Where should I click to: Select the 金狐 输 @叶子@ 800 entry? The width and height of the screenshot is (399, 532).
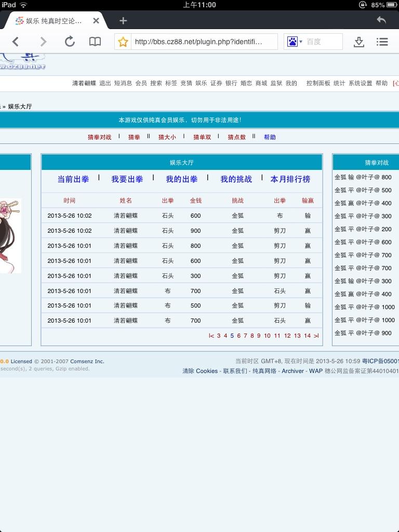click(x=363, y=177)
